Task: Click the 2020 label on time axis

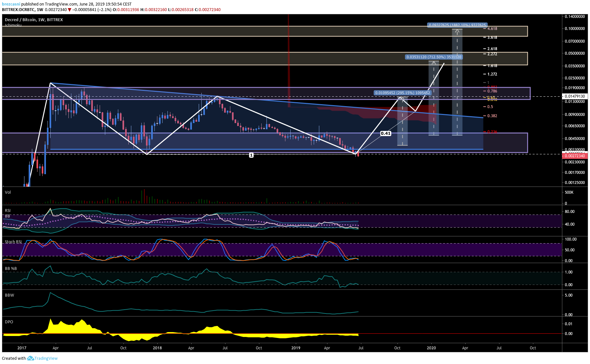Action: [431, 348]
